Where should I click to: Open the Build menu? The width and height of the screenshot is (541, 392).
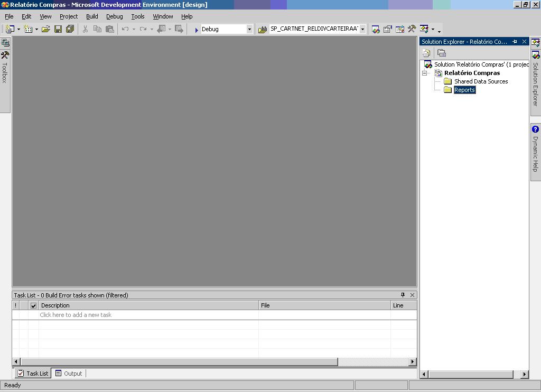92,16
